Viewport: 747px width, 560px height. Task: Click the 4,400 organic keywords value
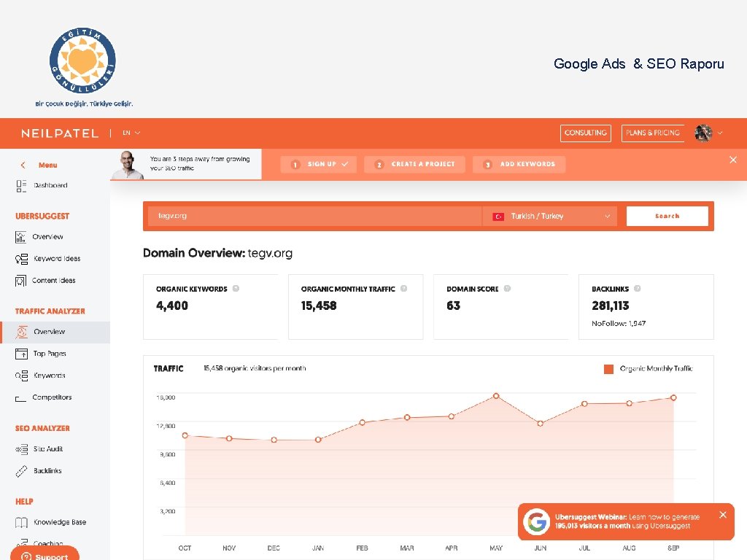[x=172, y=306]
